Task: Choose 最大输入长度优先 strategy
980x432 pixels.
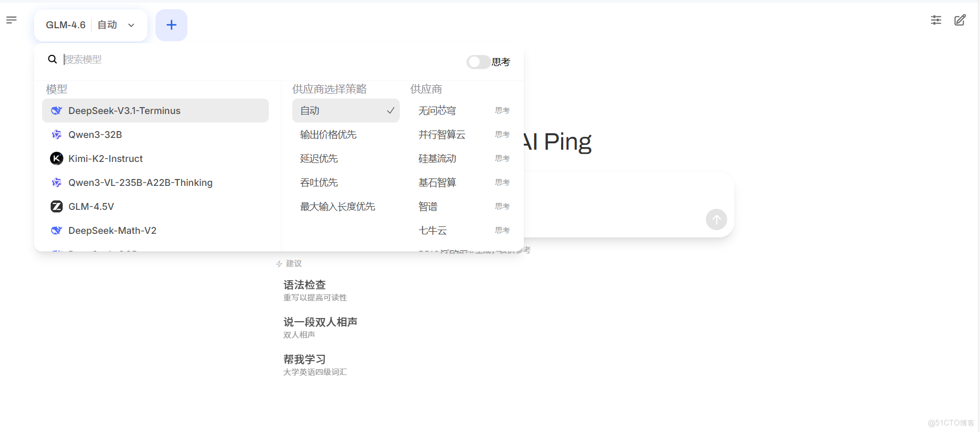Action: click(346, 207)
